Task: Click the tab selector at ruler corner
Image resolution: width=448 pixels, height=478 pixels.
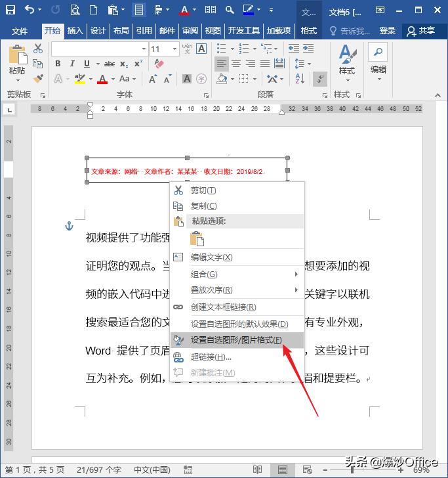Action: [x=9, y=109]
